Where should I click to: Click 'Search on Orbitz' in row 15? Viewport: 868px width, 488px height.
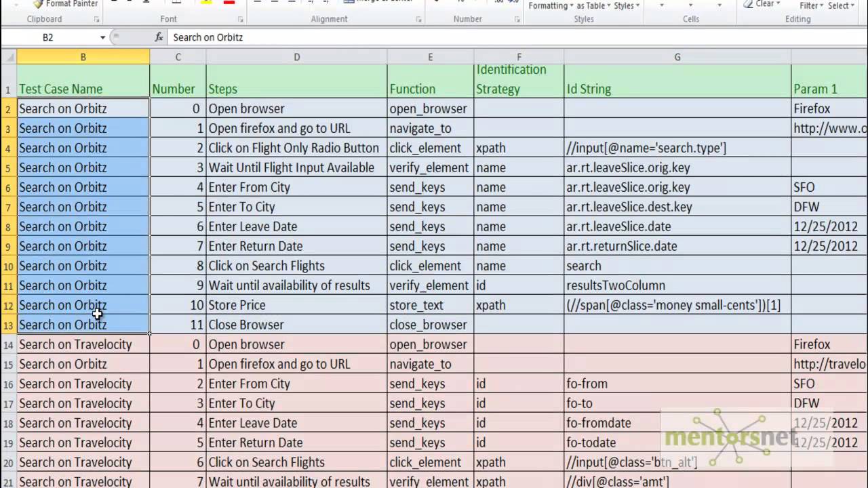click(83, 364)
